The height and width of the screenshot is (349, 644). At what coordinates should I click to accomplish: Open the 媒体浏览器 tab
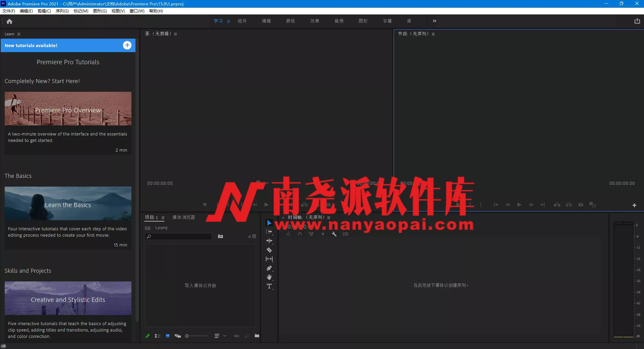[184, 217]
